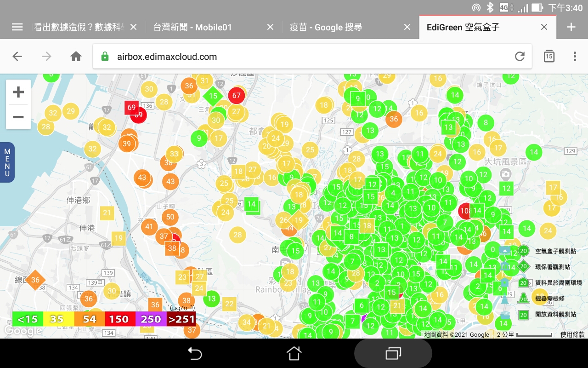This screenshot has height=368, width=588.
Task: Select the orange square marker 36
Action: click(155, 305)
